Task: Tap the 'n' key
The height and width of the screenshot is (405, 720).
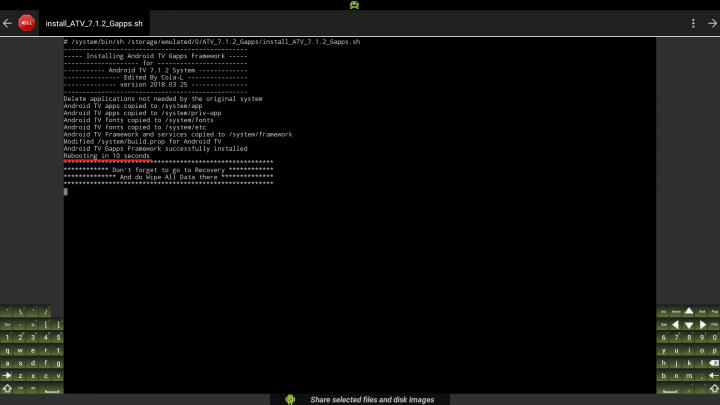Action: [675, 376]
